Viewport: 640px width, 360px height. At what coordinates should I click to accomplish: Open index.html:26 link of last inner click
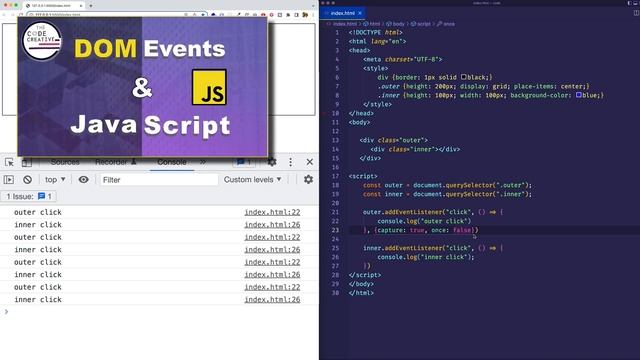point(272,300)
